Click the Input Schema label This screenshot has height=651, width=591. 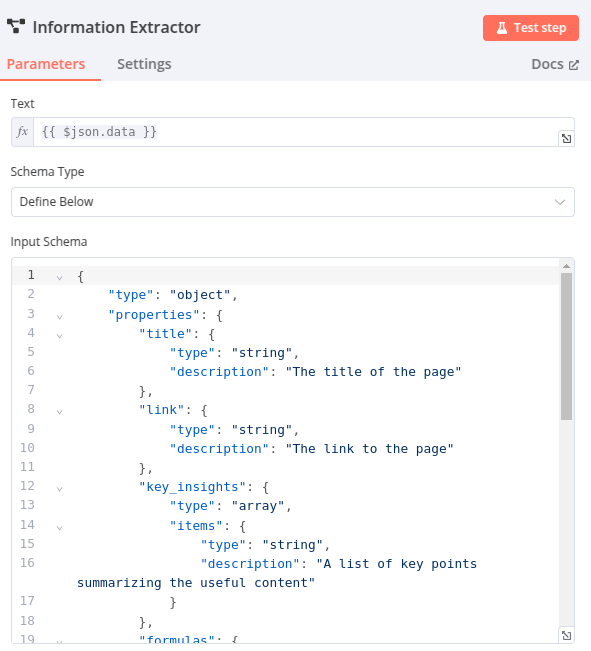point(49,242)
